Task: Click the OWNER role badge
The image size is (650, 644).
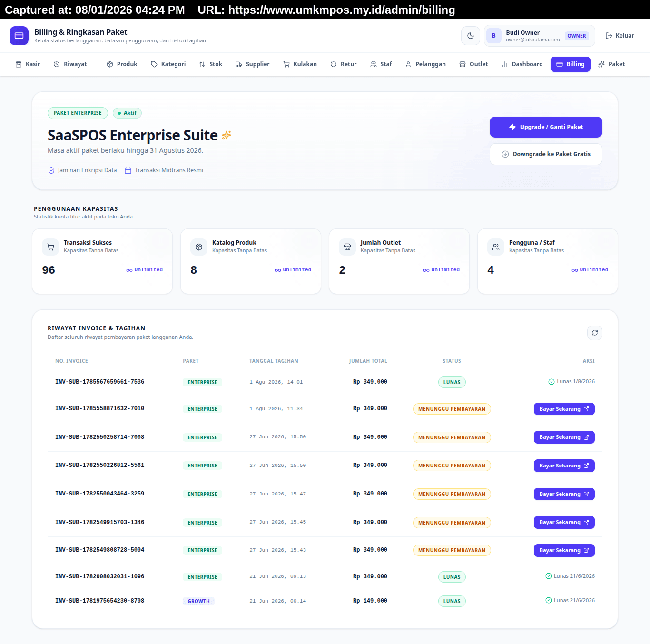Action: (577, 36)
